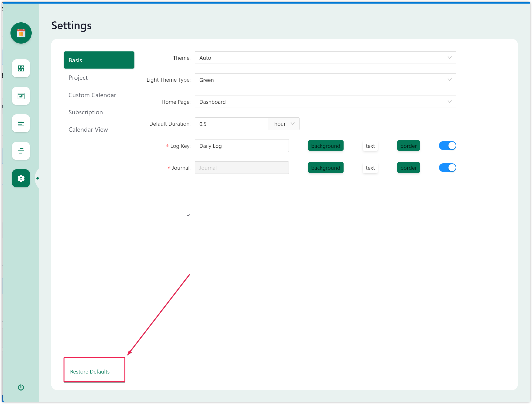This screenshot has height=404, width=532.
Task: Click the Log Key input field
Action: click(x=241, y=146)
